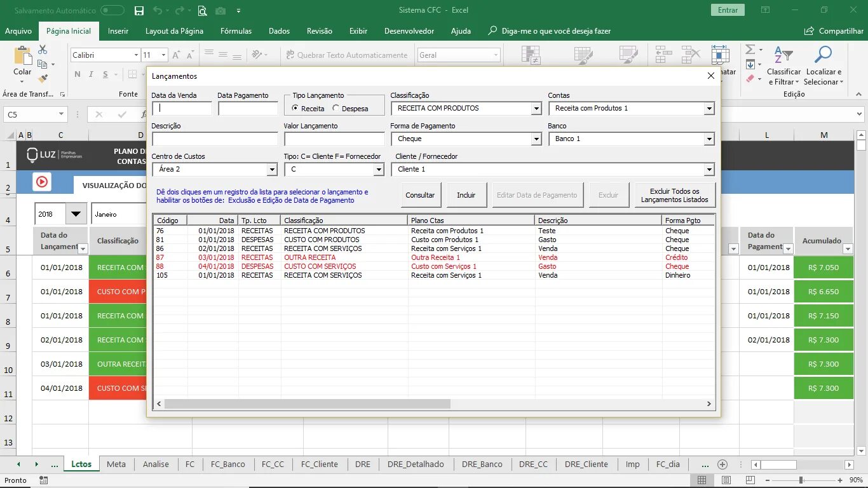868x488 pixels.
Task: Click the Format Painter brush icon
Action: click(43, 79)
